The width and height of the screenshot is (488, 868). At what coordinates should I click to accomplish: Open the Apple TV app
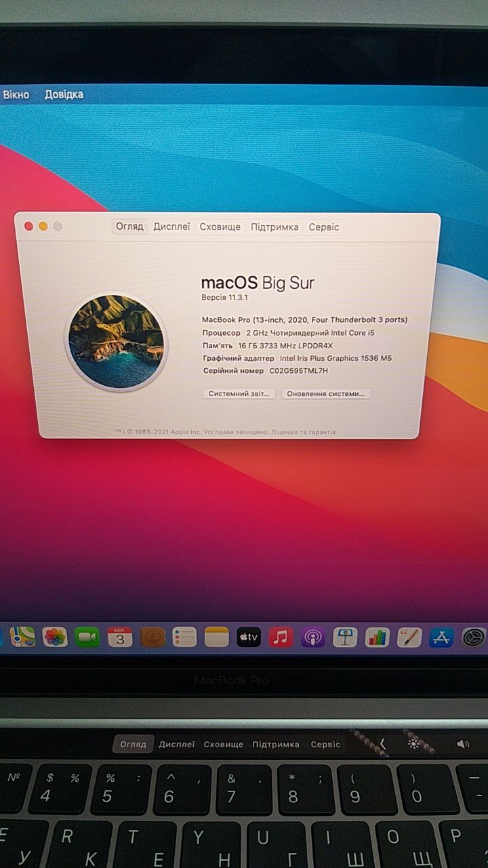249,637
